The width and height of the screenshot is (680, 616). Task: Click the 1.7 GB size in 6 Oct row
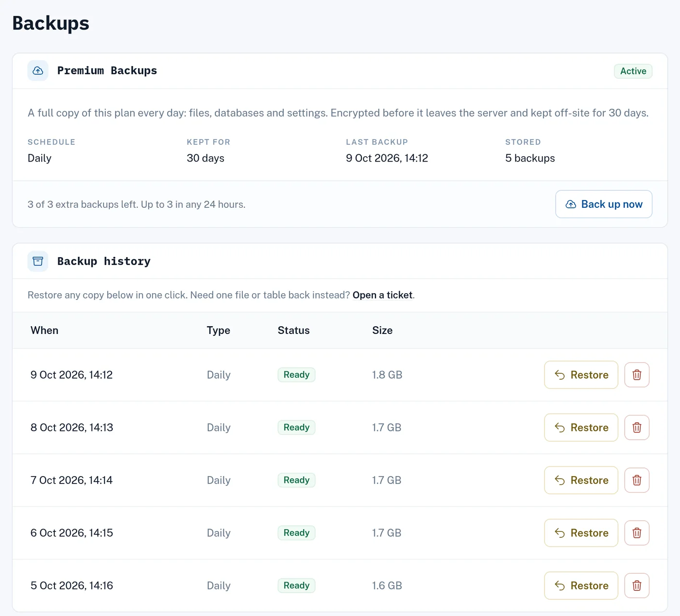pos(387,533)
